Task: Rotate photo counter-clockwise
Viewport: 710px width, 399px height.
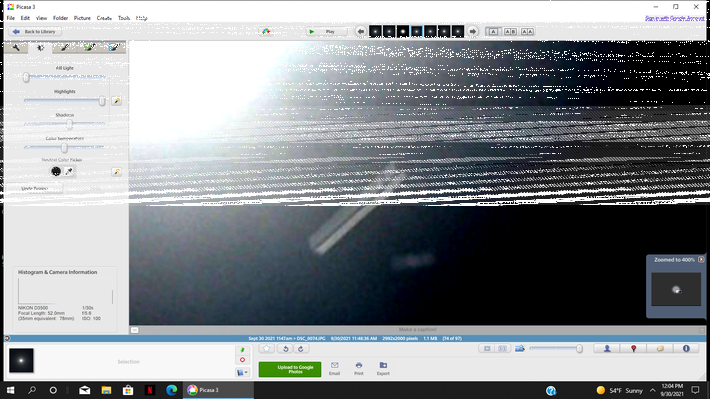Action: (285, 349)
